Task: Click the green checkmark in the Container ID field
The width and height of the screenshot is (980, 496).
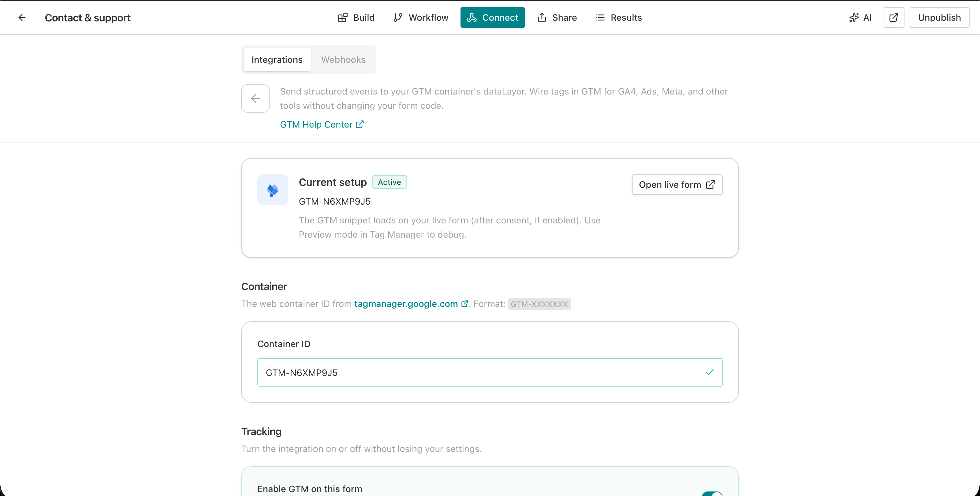Action: click(x=709, y=372)
